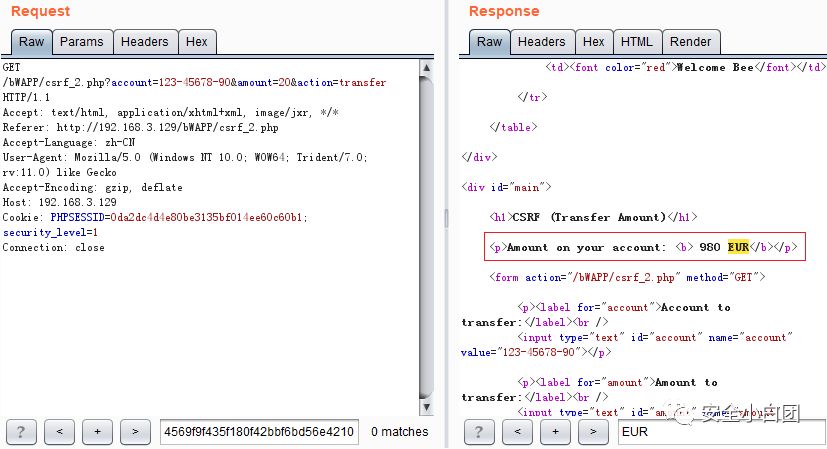Click the 'Accept-Language: zh-CN' line
Image resolution: width=827 pixels, height=449 pixels.
pyautogui.click(x=69, y=142)
